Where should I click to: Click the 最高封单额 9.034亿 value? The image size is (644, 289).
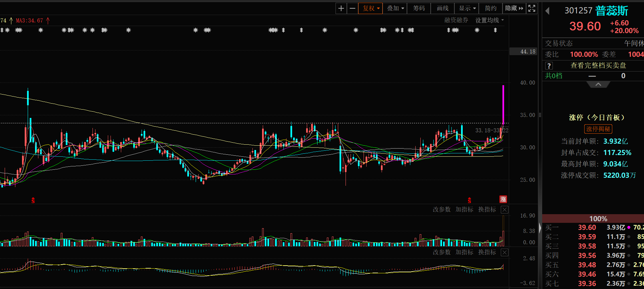[616, 164]
